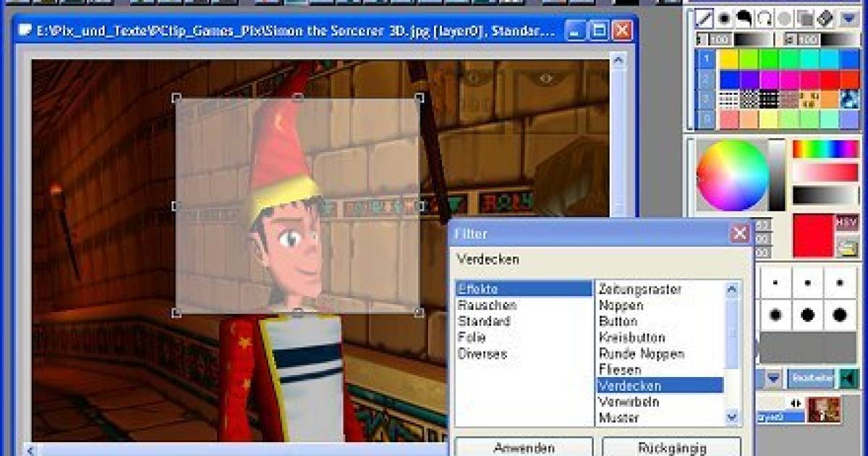
Task: Select the eraser tool
Action: (x=825, y=17)
